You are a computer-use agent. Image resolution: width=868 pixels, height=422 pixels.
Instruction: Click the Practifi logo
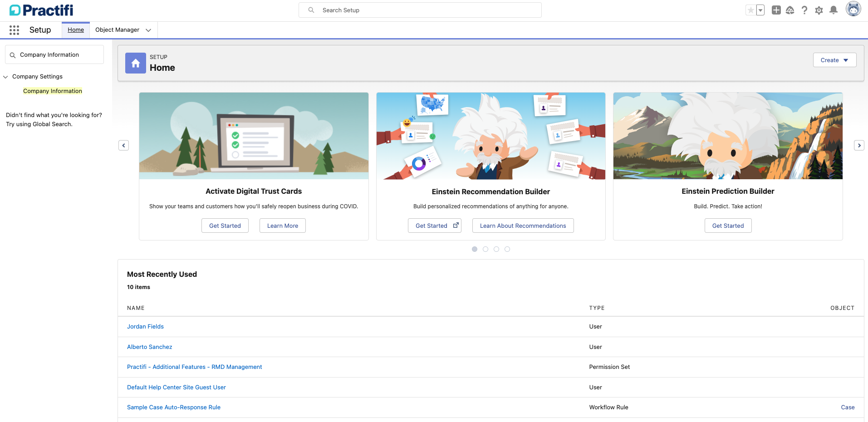pos(41,10)
